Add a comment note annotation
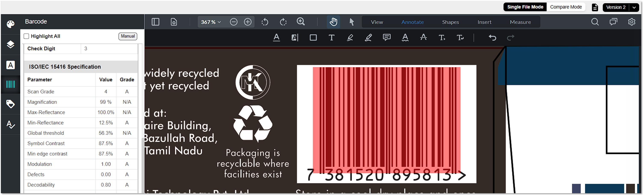644x196 pixels. [387, 37]
